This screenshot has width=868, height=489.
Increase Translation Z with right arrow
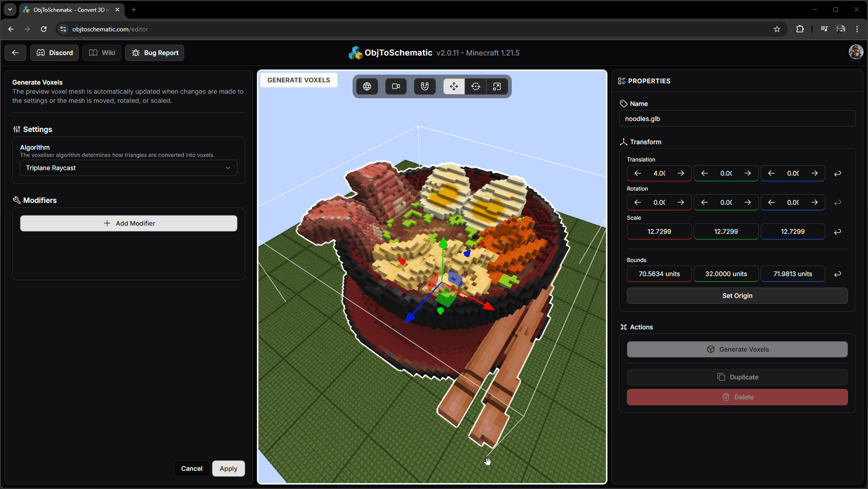pyautogui.click(x=815, y=173)
